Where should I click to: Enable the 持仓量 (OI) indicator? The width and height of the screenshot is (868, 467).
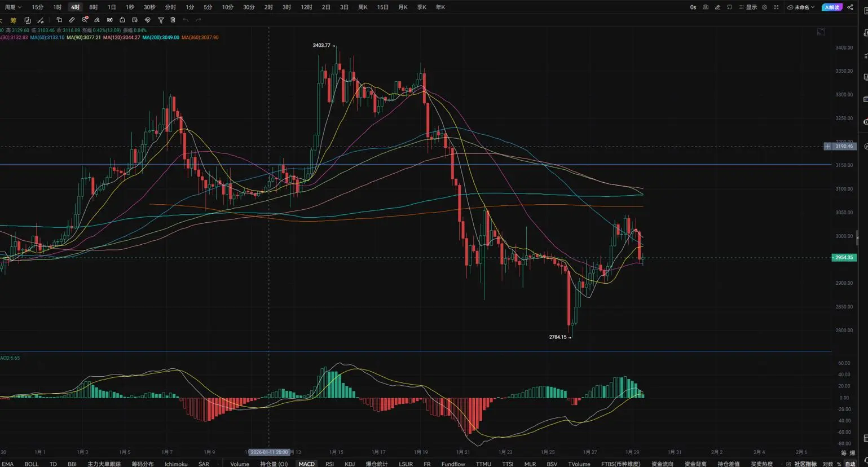tap(274, 464)
